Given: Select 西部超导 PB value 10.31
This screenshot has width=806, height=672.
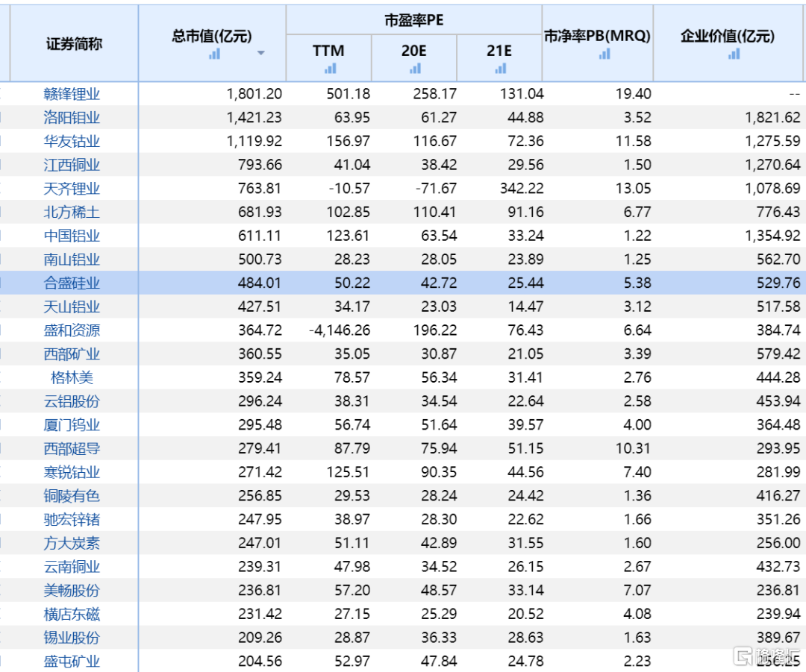Looking at the screenshot, I should pyautogui.click(x=634, y=448).
